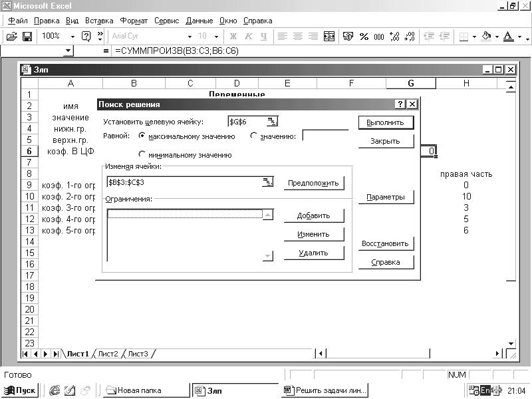
Task: Open the help question-mark toolbar icon
Action: 86,36
